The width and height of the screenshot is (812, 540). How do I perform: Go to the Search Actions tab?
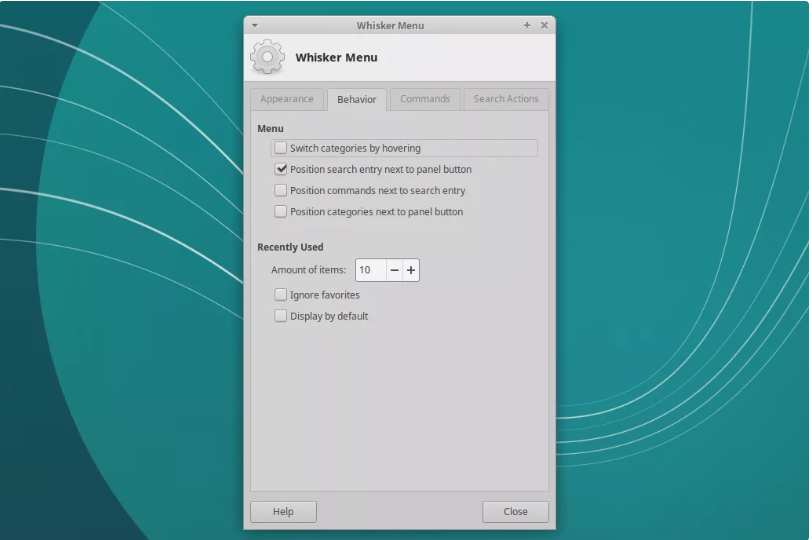[506, 99]
